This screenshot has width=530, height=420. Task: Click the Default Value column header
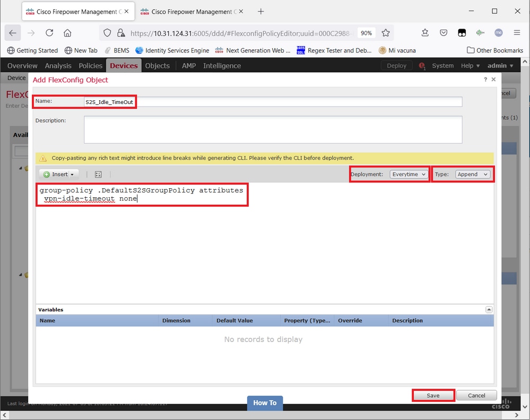[246, 320]
